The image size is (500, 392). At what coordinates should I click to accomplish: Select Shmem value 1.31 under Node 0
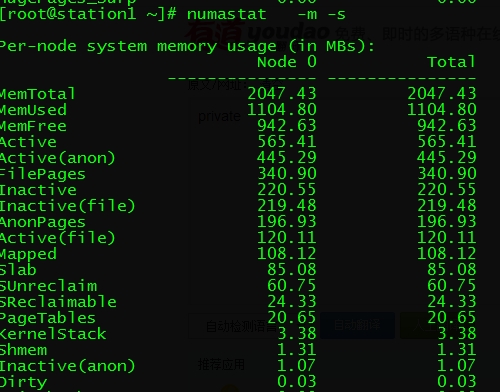click(297, 350)
